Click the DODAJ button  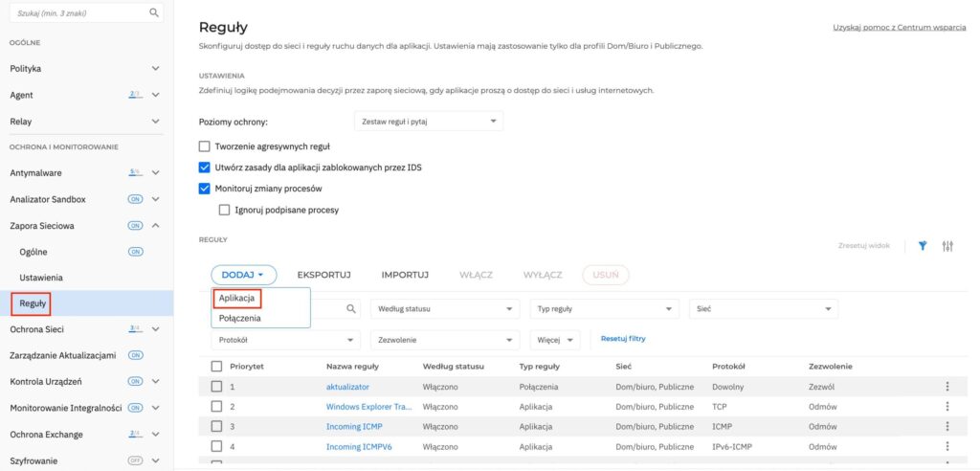click(x=244, y=275)
